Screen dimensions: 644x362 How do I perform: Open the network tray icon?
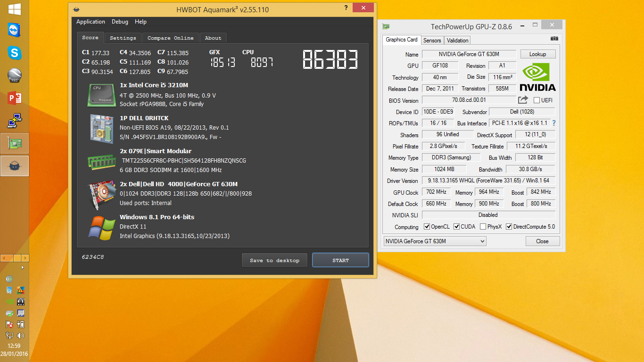point(9,336)
